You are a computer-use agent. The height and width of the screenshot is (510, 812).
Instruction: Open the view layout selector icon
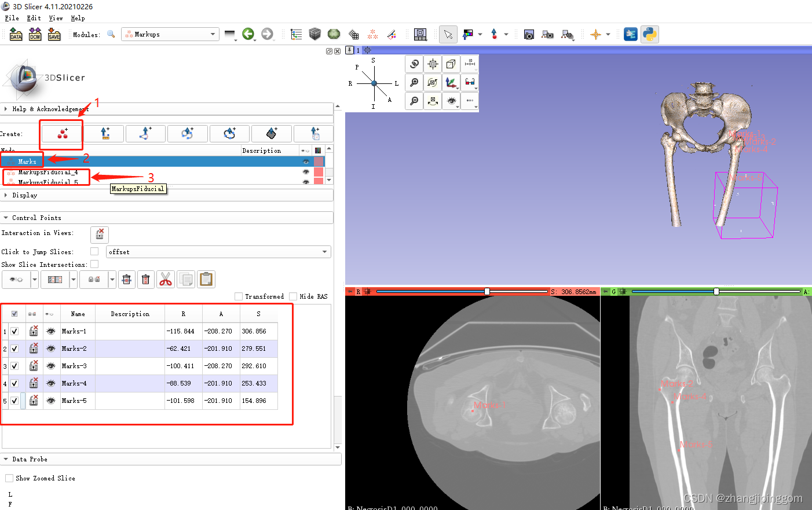click(420, 34)
